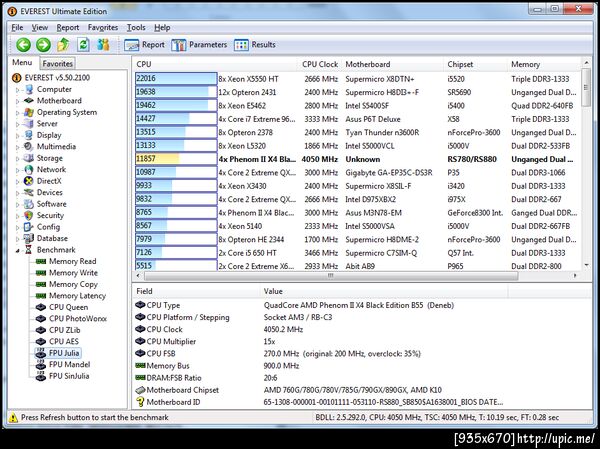This screenshot has height=449, width=600.
Task: Switch to the Favorites tab
Action: pos(57,64)
